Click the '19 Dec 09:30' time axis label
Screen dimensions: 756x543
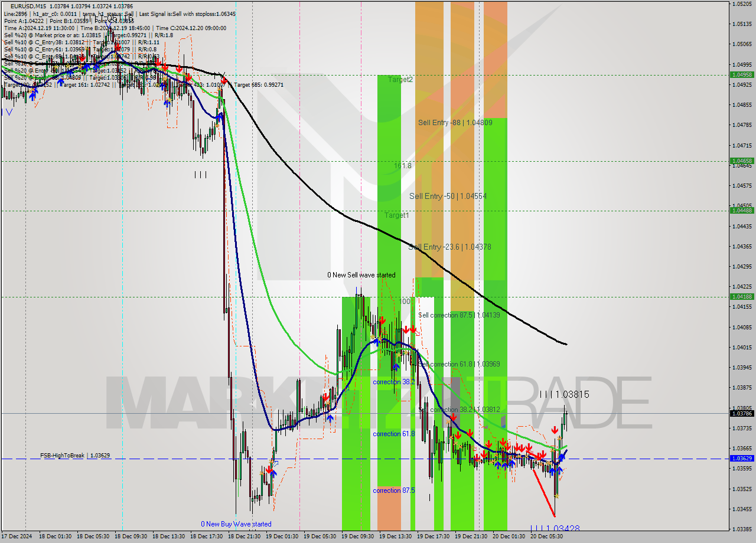tap(357, 537)
